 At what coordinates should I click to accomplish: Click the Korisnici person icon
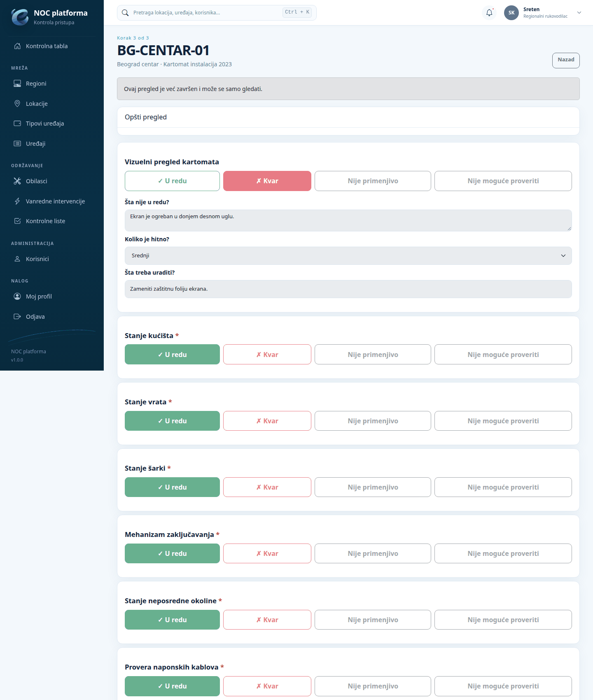pyautogui.click(x=17, y=259)
